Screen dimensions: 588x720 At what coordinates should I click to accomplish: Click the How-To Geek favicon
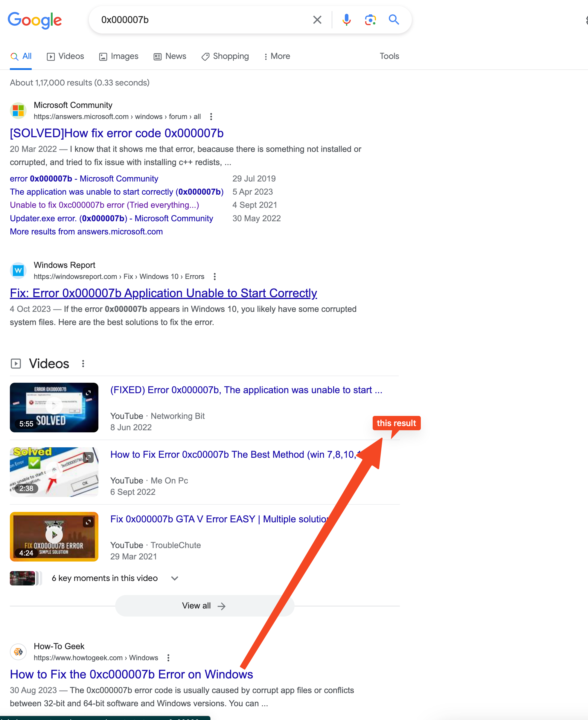pos(18,652)
